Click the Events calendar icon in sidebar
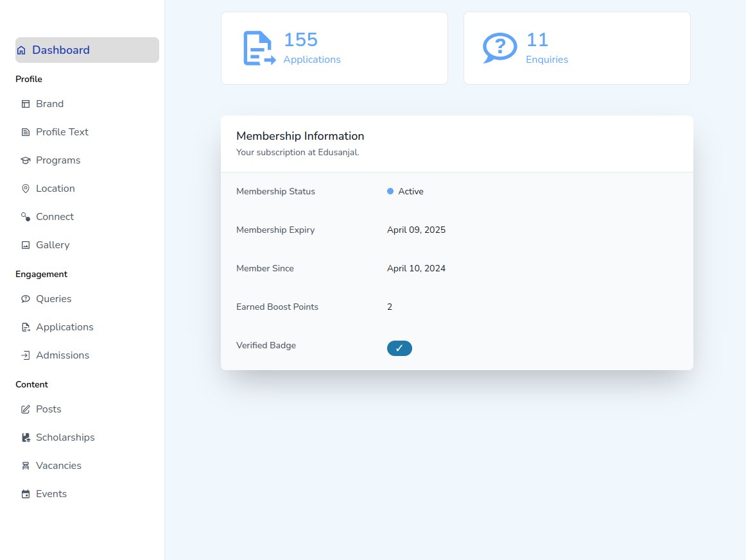Screen dimensions: 746x560 [x=26, y=494]
